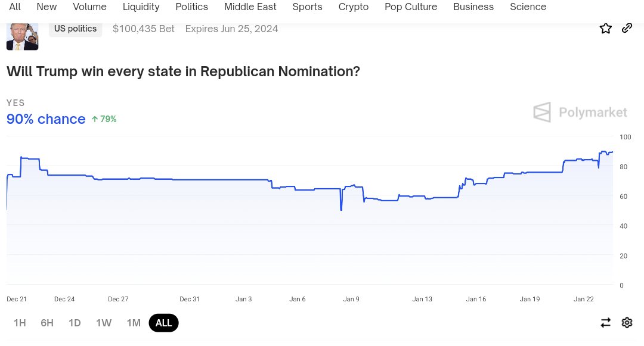Image resolution: width=644 pixels, height=346 pixels.
Task: Star this market as a favorite
Action: click(x=606, y=28)
